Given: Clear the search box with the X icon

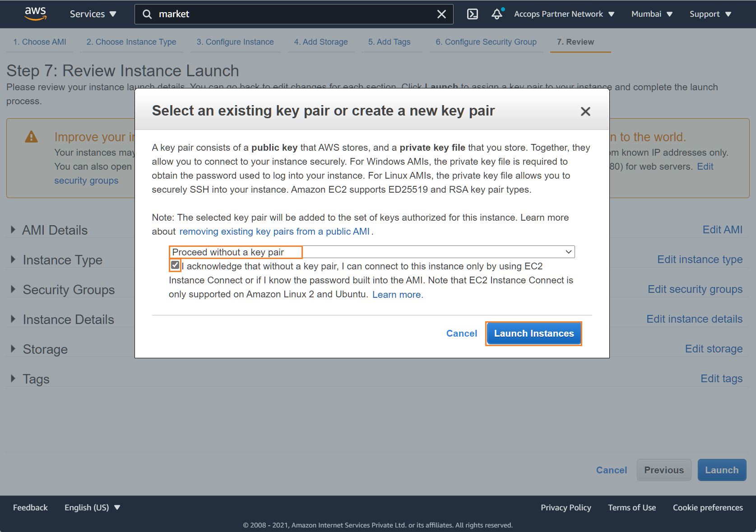Looking at the screenshot, I should click(x=441, y=14).
